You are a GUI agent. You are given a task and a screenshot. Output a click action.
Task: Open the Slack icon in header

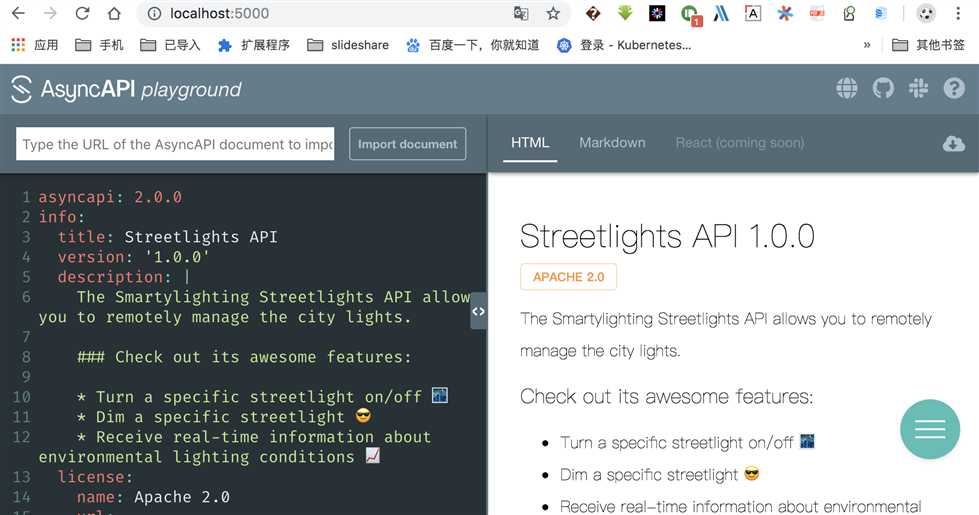[918, 88]
